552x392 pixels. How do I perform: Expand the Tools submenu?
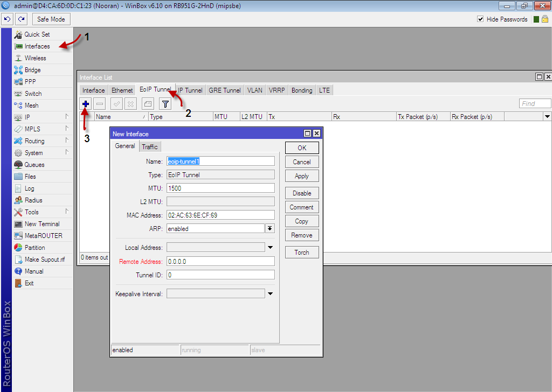point(67,211)
